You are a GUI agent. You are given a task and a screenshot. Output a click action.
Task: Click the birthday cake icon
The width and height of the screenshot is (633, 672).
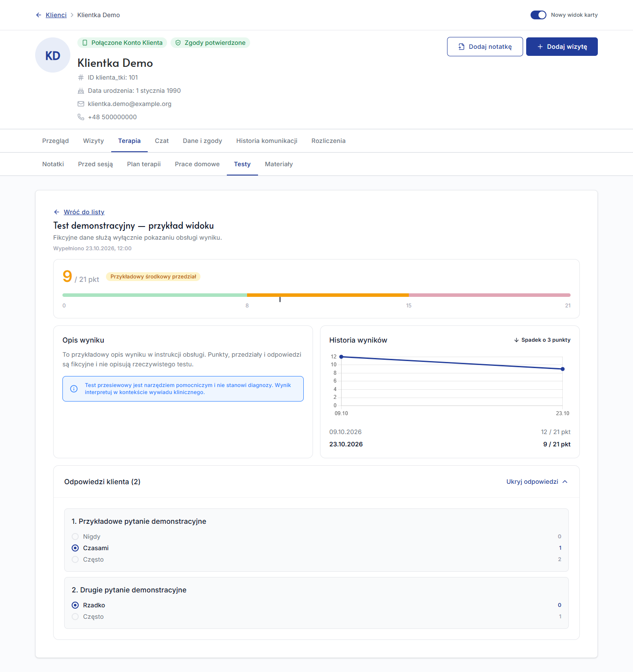pyautogui.click(x=81, y=91)
